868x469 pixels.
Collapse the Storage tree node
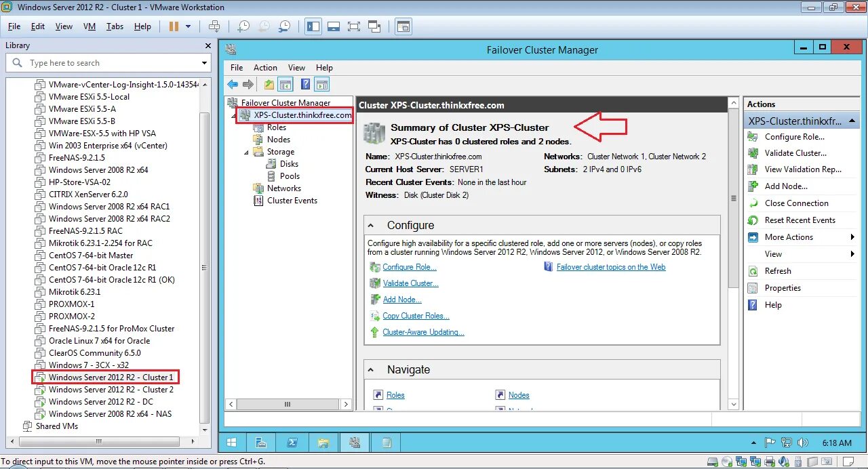click(247, 152)
